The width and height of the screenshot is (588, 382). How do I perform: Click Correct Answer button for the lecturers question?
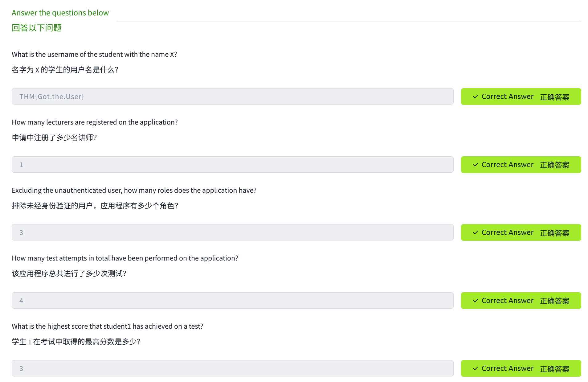[521, 165]
